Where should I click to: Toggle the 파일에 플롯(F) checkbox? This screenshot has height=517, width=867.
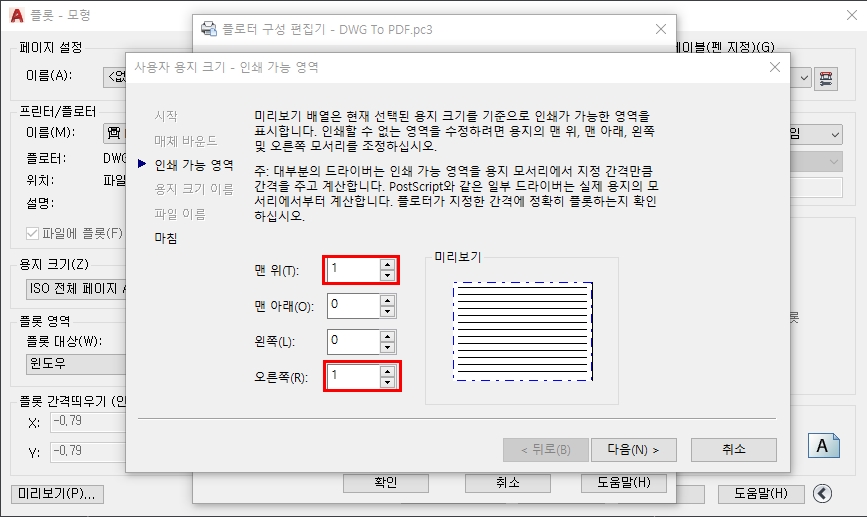32,233
